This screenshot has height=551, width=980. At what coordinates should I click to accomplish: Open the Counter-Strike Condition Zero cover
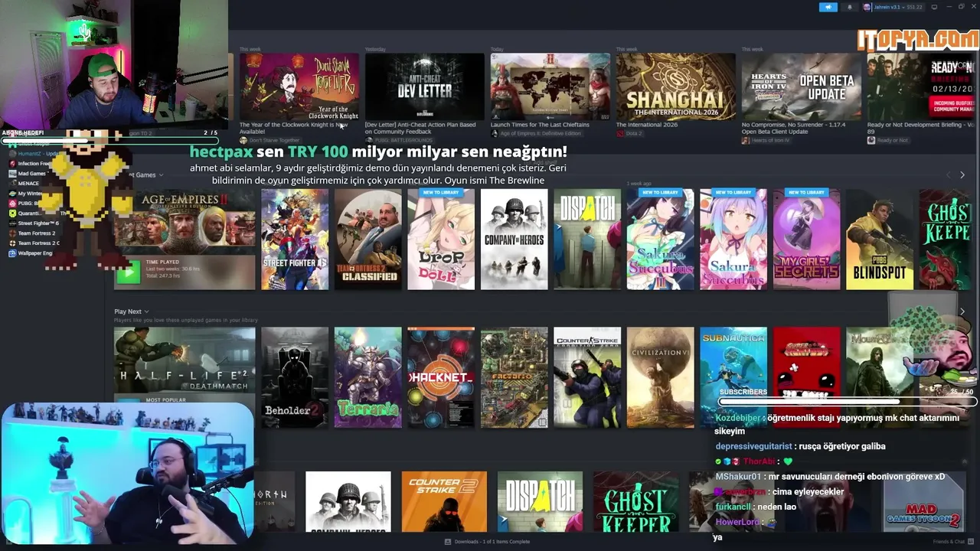587,377
